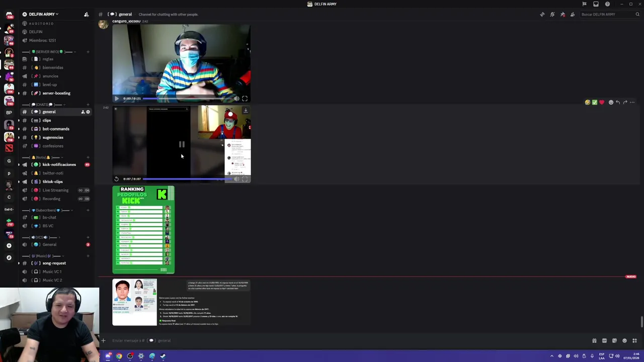
Task: Enter fullscreen on the first video
Action: tap(245, 99)
